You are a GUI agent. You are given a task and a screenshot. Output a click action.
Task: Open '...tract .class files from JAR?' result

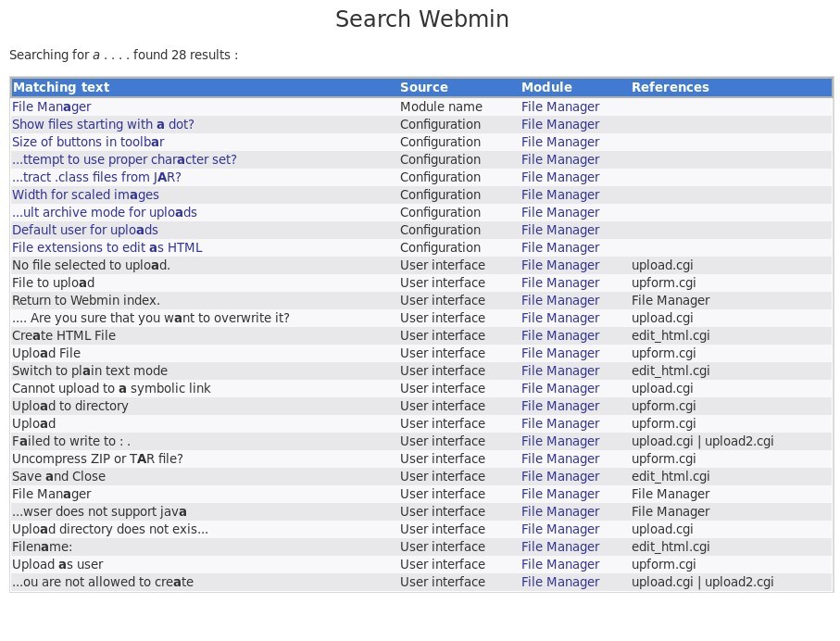click(96, 177)
